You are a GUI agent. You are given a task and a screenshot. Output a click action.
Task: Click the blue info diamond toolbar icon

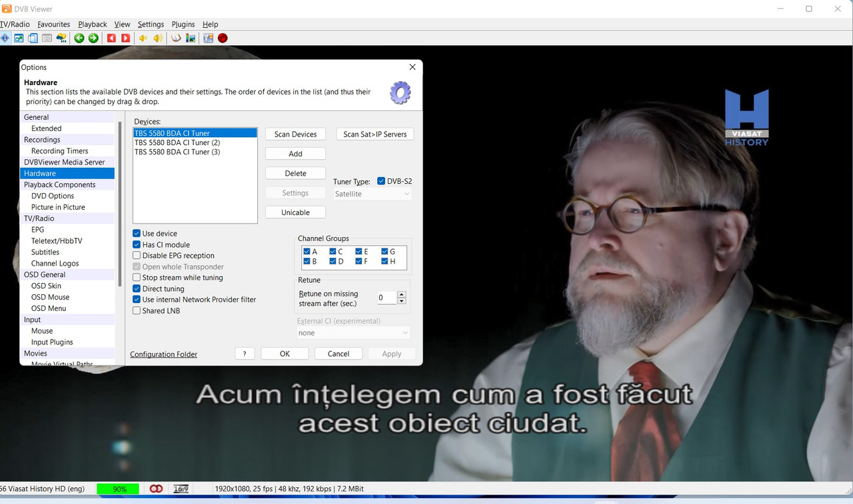[5, 38]
